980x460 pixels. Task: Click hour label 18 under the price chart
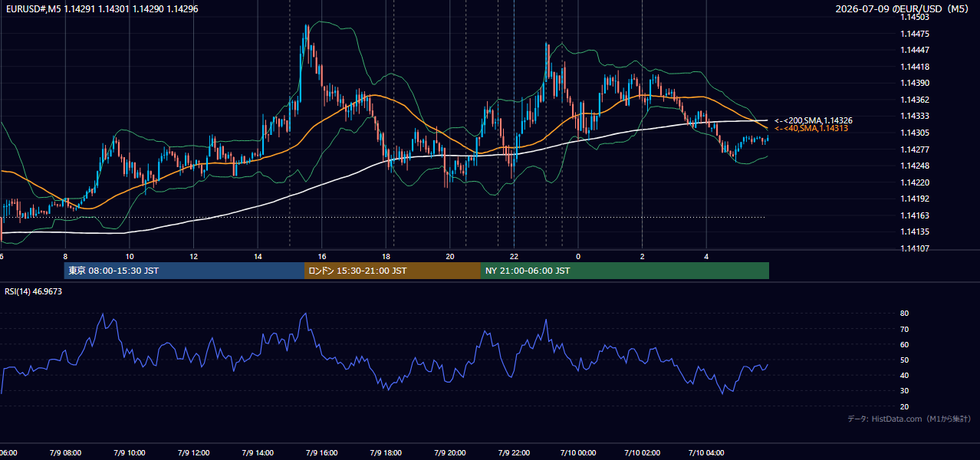pyautogui.click(x=386, y=256)
